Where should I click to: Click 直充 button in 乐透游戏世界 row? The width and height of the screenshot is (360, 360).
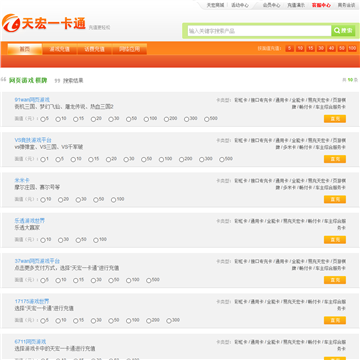pyautogui.click(x=335, y=240)
